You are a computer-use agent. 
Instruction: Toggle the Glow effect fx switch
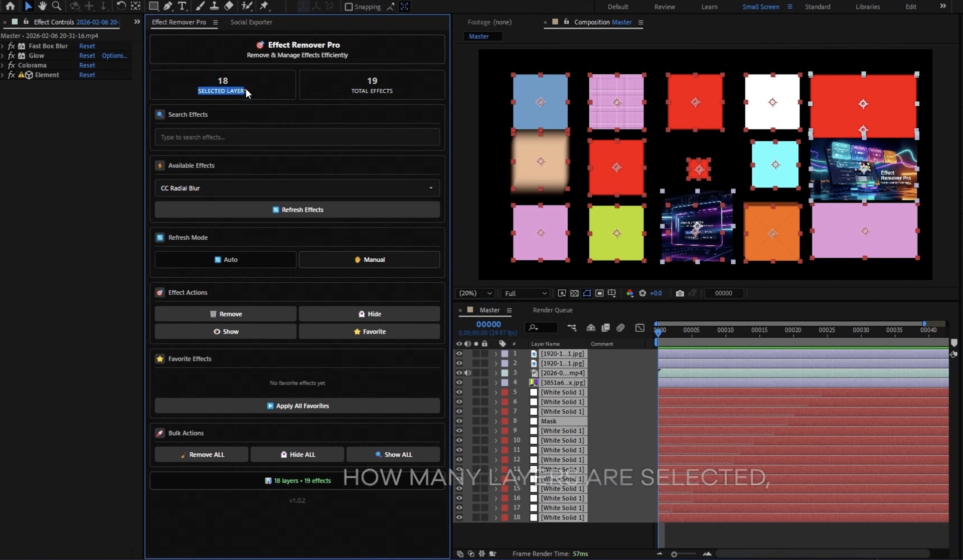(x=12, y=56)
